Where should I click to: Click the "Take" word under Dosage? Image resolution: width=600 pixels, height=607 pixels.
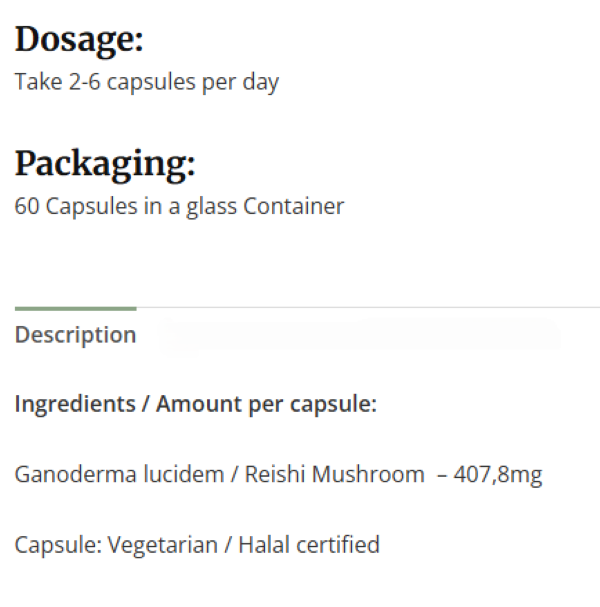35,82
